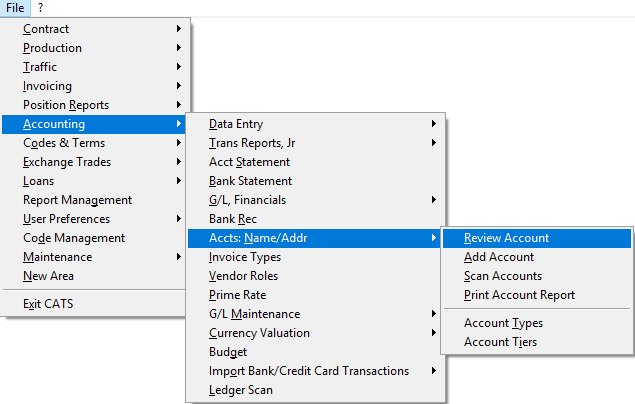Open the File menu
This screenshot has height=404, width=635.
(15, 8)
